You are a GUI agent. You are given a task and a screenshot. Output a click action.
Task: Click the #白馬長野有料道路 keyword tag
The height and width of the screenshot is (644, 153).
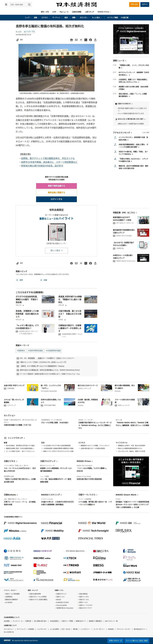click(x=53, y=351)
